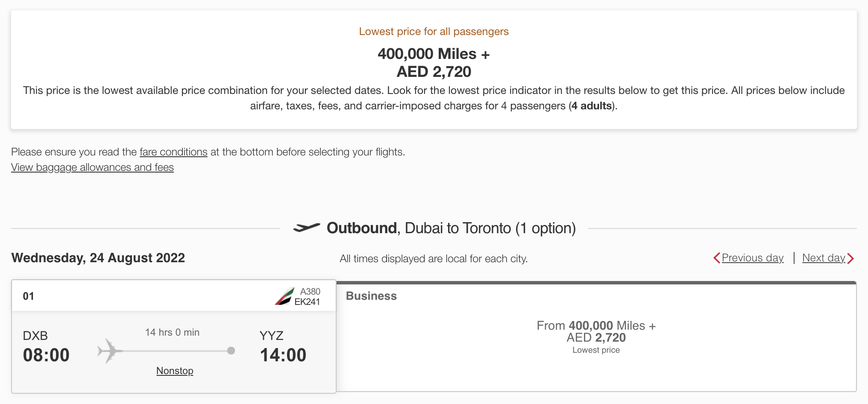The height and width of the screenshot is (404, 868).
Task: Click the grey destination dot on route line
Action: click(x=231, y=351)
